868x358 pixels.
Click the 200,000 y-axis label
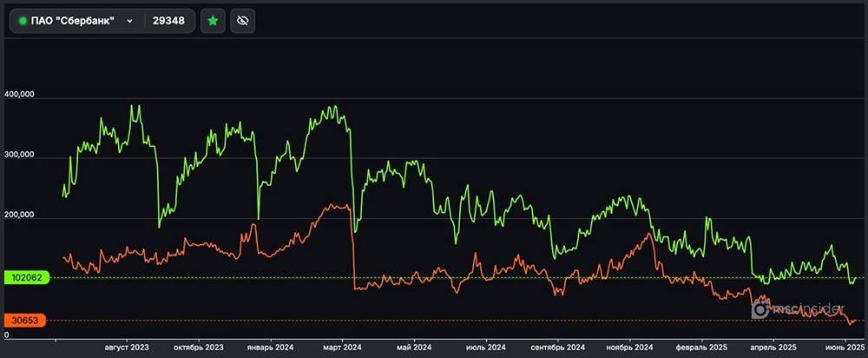coord(19,215)
